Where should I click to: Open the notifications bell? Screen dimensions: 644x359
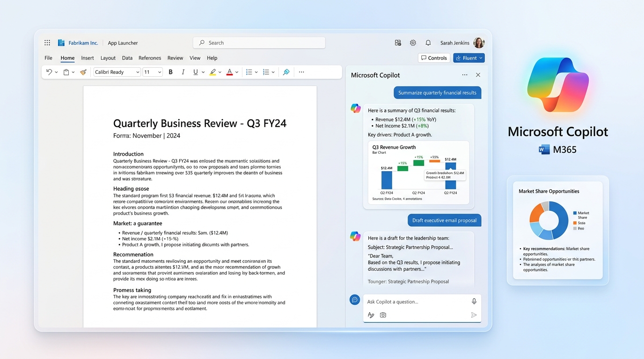[x=428, y=43]
